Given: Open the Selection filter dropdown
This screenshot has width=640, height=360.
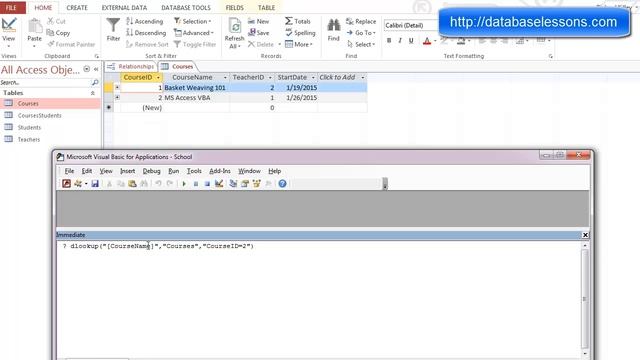Looking at the screenshot, I should (193, 21).
